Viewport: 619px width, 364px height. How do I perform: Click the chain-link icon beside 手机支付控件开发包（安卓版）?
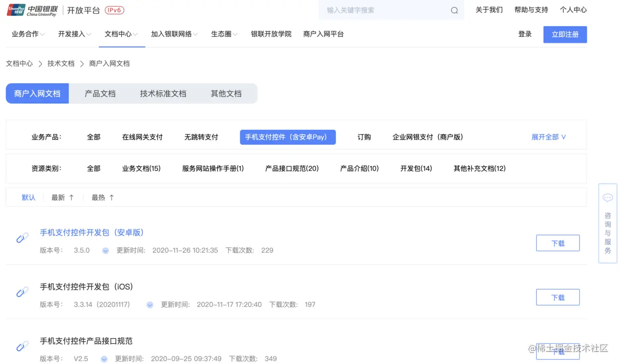click(22, 237)
